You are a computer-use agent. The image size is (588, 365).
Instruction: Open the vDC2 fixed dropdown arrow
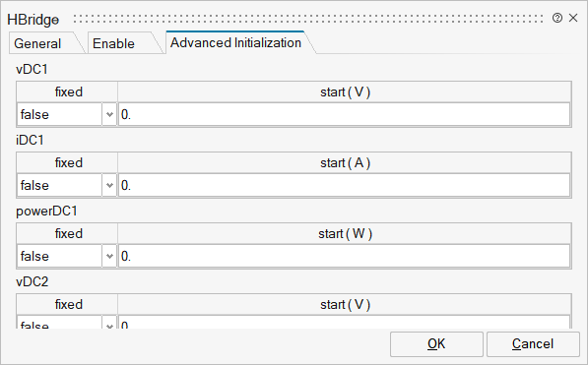[x=109, y=325]
